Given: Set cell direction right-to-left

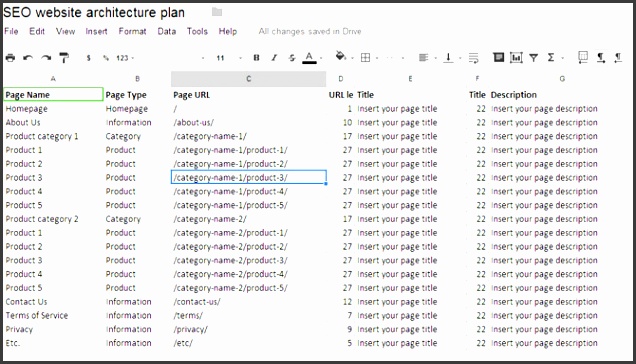Looking at the screenshot, I should (x=618, y=58).
